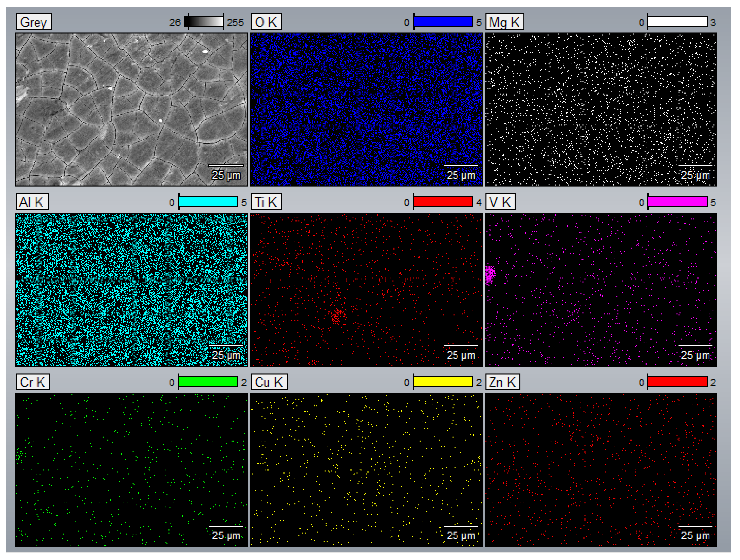The height and width of the screenshot is (560, 740).
Task: Click the green Cr K color bar
Action: pos(208,382)
